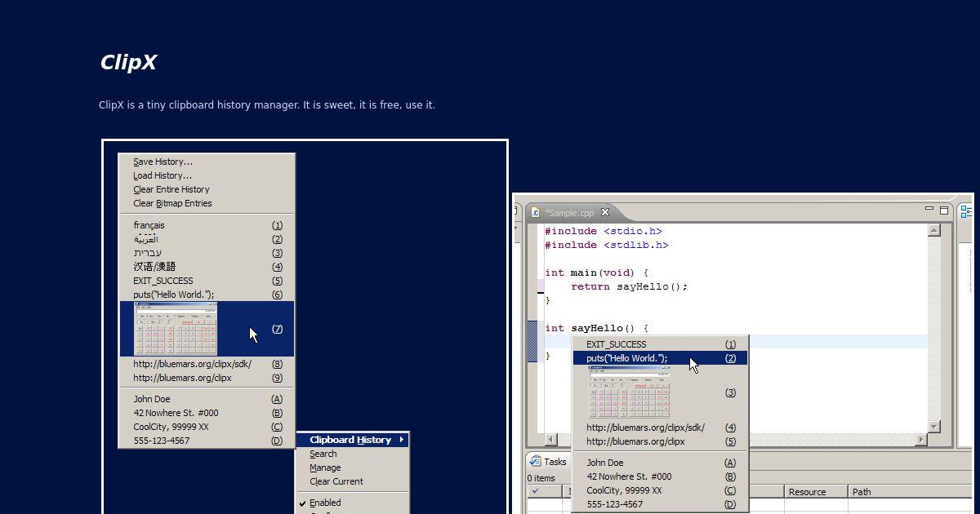The image size is (980, 514).
Task: Close the Sample.cpp editor tab with X
Action: point(605,212)
